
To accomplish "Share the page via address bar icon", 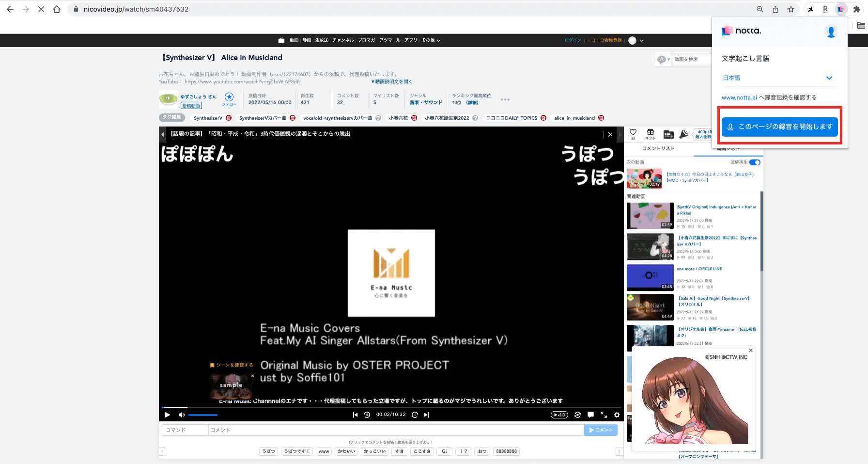I will click(x=775, y=9).
